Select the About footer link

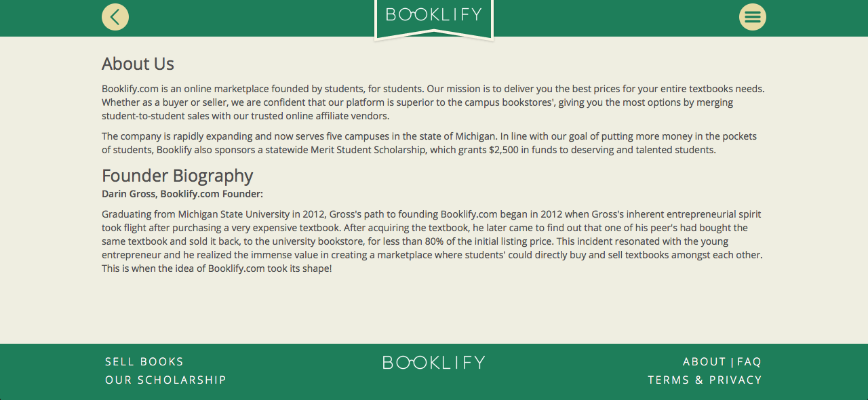(x=704, y=362)
